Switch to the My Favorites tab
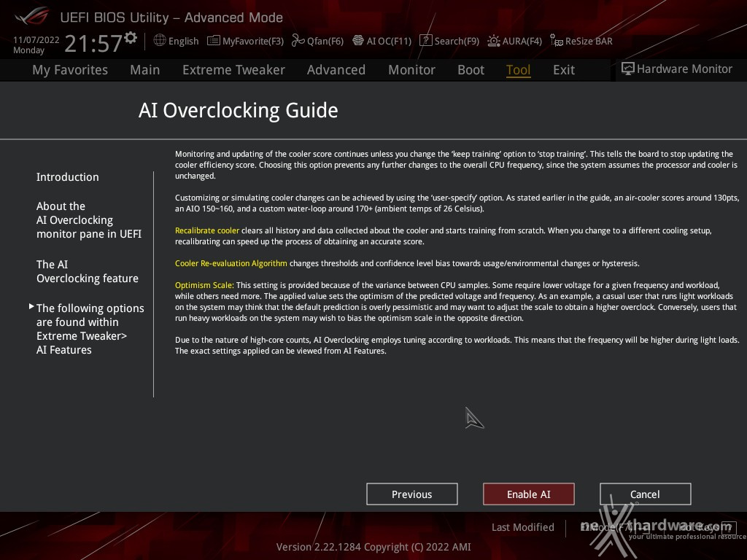The image size is (747, 560). (70, 70)
